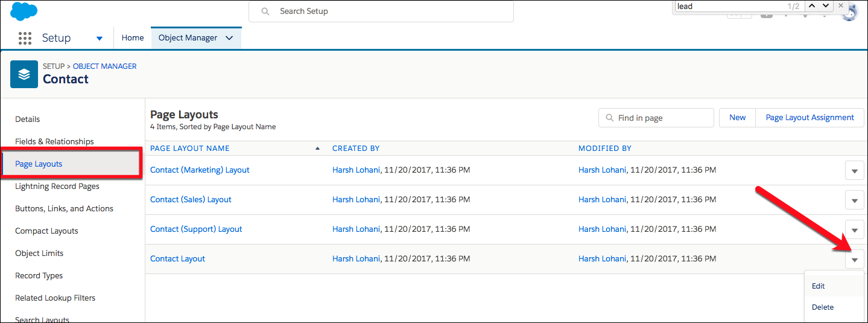Screen dimensions: 868x323
Task: Click the user avatar icon
Action: coord(849,13)
